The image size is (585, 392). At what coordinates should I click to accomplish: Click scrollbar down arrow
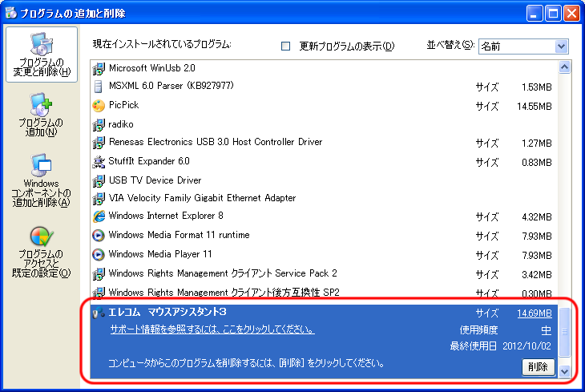point(564,371)
